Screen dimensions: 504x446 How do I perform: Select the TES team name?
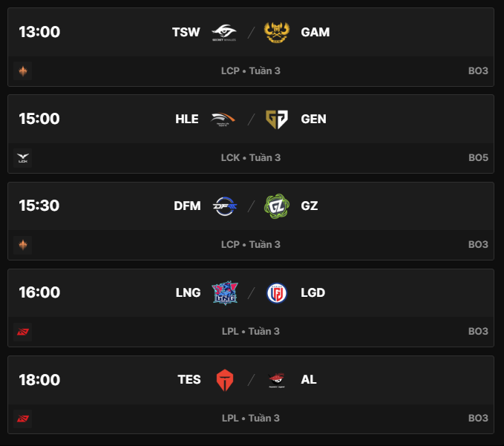189,379
